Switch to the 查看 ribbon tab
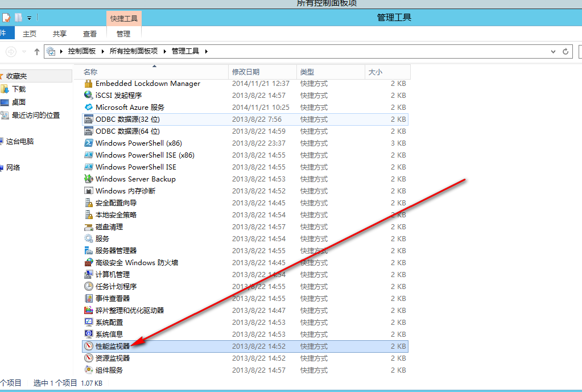 pos(90,34)
